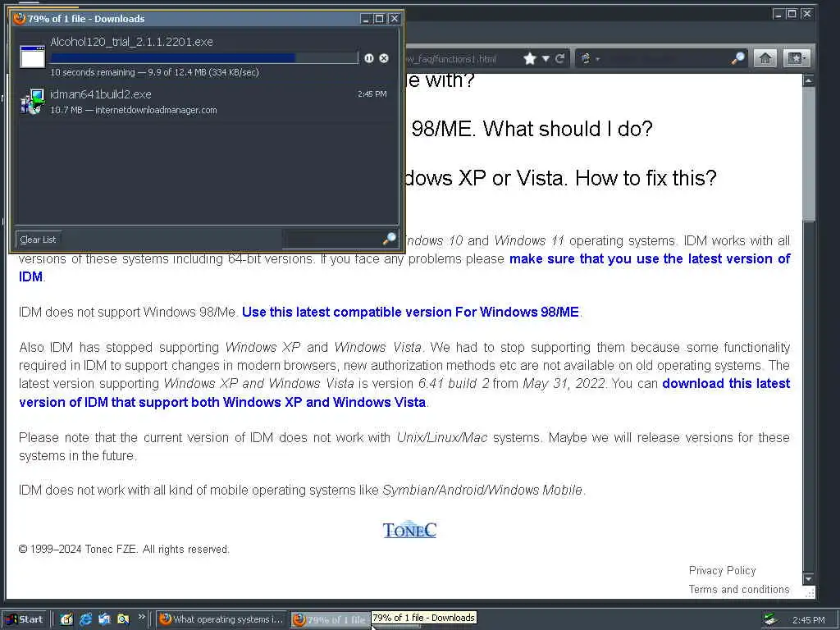This screenshot has width=840, height=630.
Task: Click the page scrollbar down arrow
Action: tap(808, 579)
